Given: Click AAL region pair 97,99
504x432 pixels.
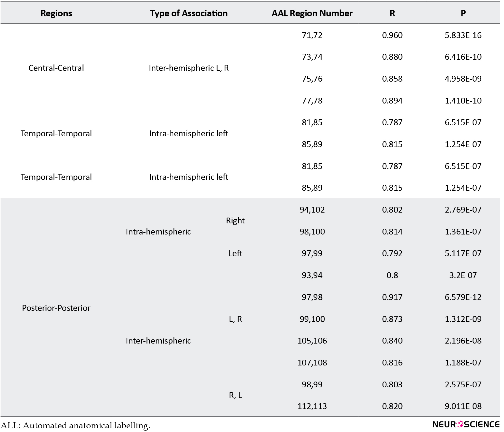Looking at the screenshot, I should (312, 253).
